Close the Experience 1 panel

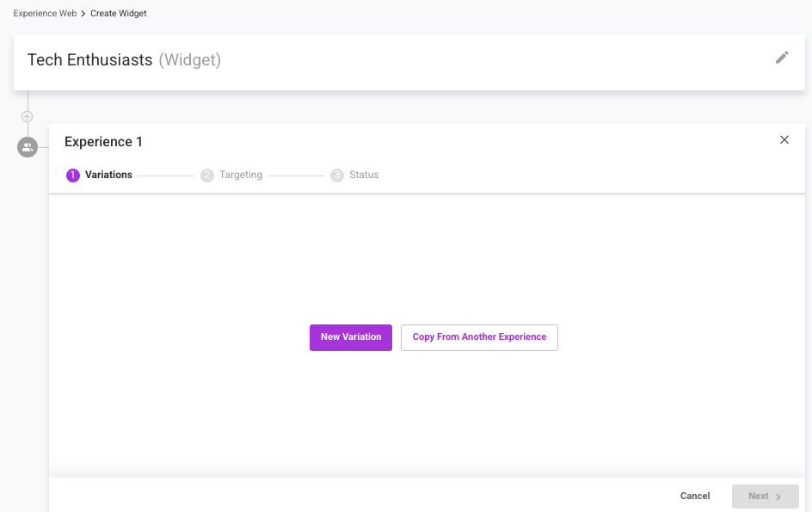(784, 140)
